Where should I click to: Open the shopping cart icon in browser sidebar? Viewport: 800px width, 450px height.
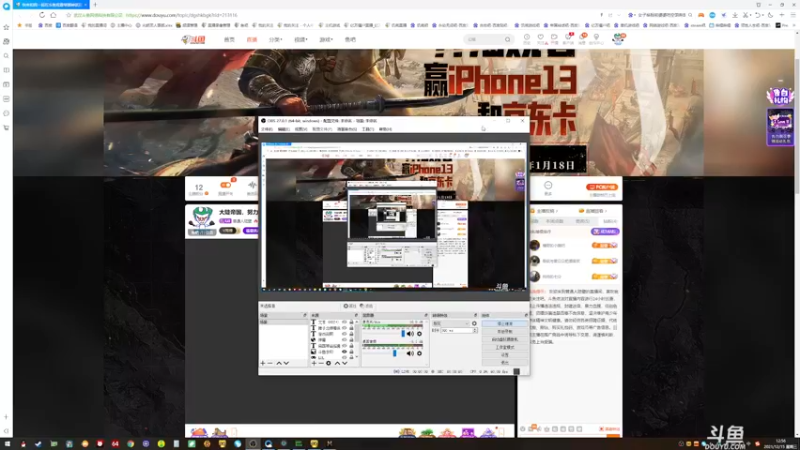6,128
